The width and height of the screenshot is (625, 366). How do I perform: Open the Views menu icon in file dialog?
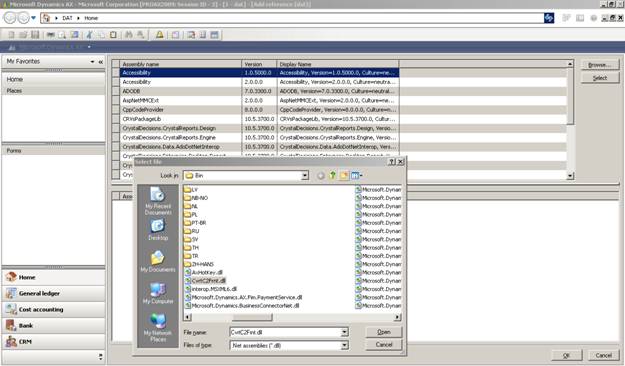pyautogui.click(x=356, y=175)
